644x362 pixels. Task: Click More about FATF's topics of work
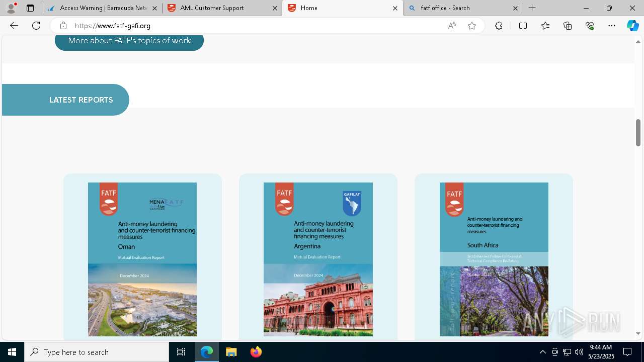(x=129, y=41)
